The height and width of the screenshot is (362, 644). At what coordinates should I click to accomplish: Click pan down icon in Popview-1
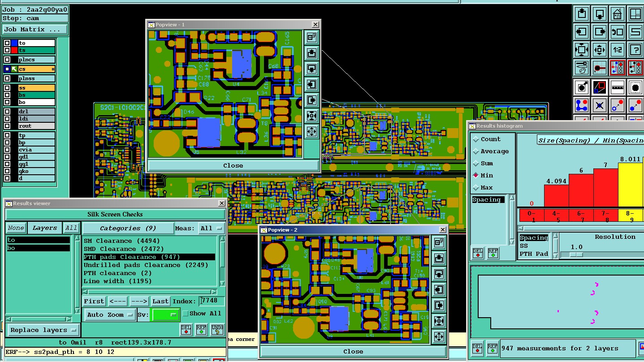coord(311,69)
